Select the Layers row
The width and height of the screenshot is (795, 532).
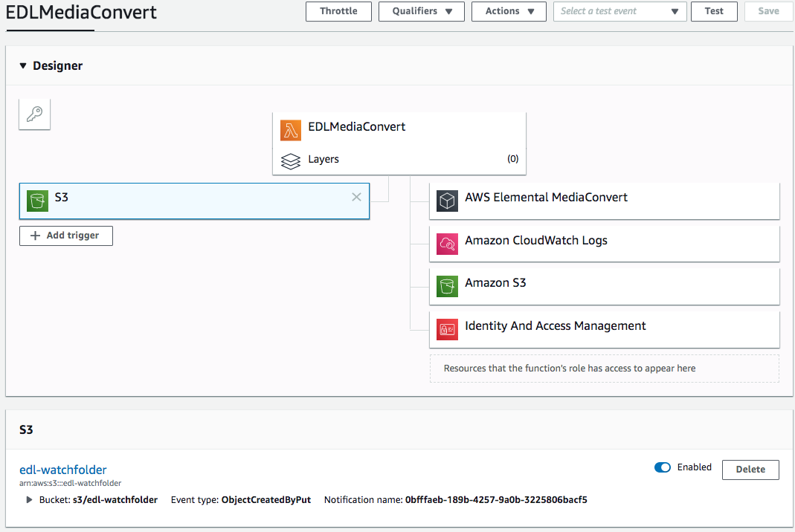pyautogui.click(x=399, y=160)
